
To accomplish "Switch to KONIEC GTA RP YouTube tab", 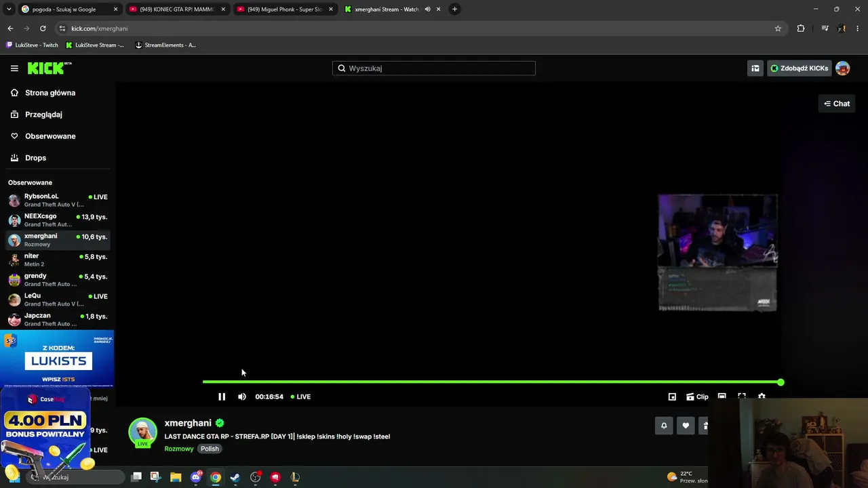I will pyautogui.click(x=176, y=9).
